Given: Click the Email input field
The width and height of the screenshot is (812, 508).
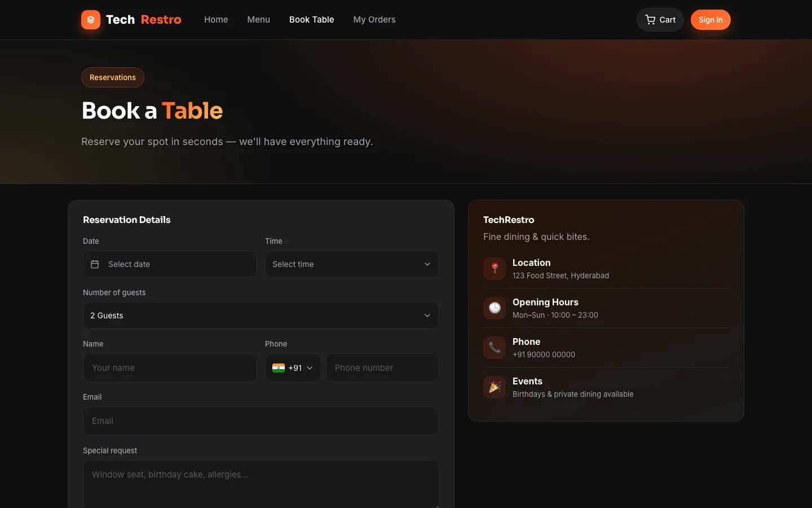Looking at the screenshot, I should pyautogui.click(x=261, y=421).
